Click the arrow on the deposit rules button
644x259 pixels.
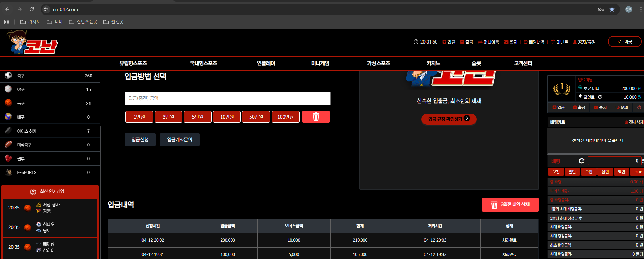click(467, 118)
